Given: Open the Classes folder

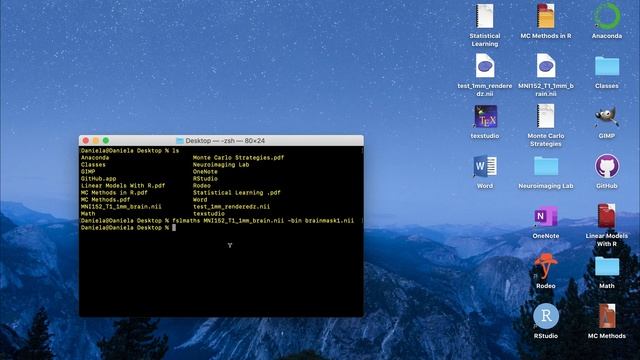Looking at the screenshot, I should pyautogui.click(x=607, y=66).
